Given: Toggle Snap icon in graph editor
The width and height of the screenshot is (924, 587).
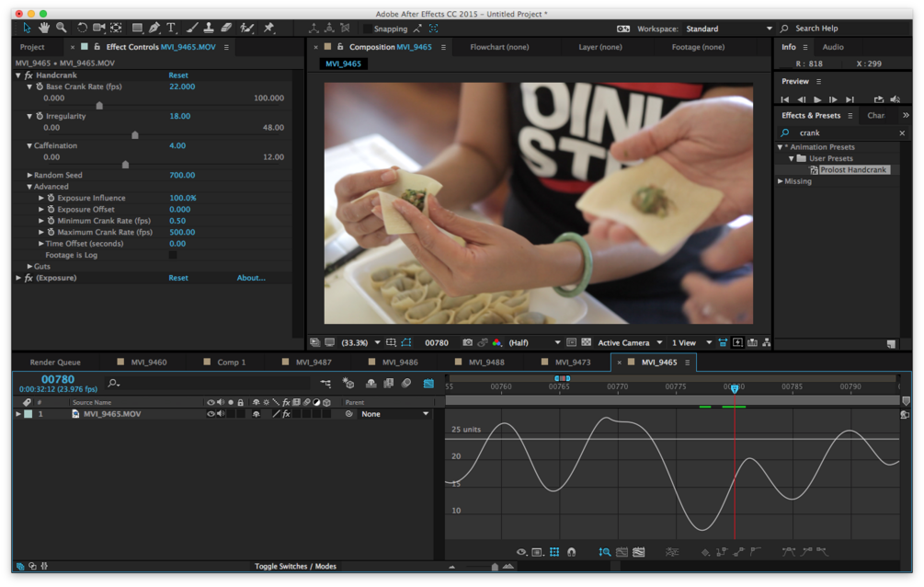Looking at the screenshot, I should [571, 552].
